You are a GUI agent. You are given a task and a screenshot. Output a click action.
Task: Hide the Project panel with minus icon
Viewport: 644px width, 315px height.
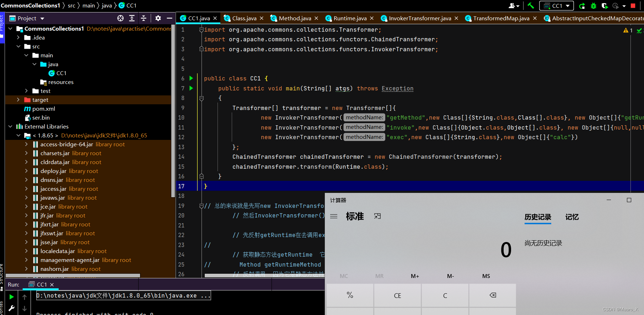point(170,18)
